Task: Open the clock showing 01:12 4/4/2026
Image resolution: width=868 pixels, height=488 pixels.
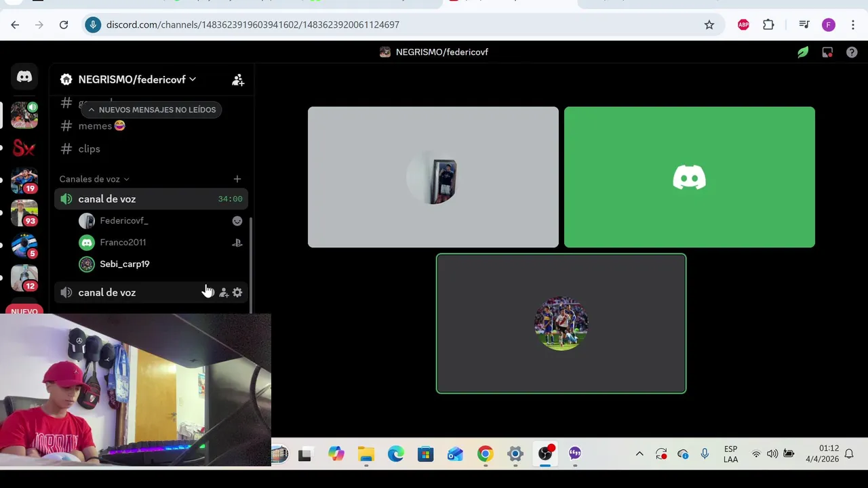Action: pyautogui.click(x=822, y=454)
